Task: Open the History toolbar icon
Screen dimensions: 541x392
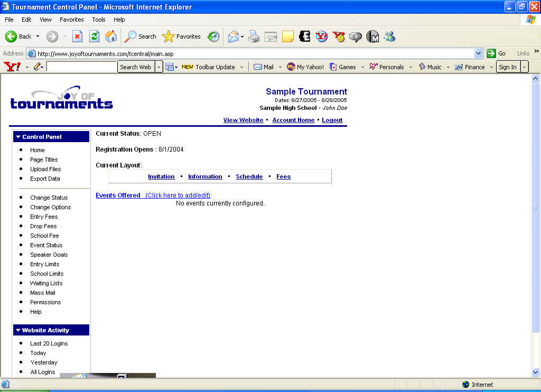Action: pyautogui.click(x=213, y=36)
